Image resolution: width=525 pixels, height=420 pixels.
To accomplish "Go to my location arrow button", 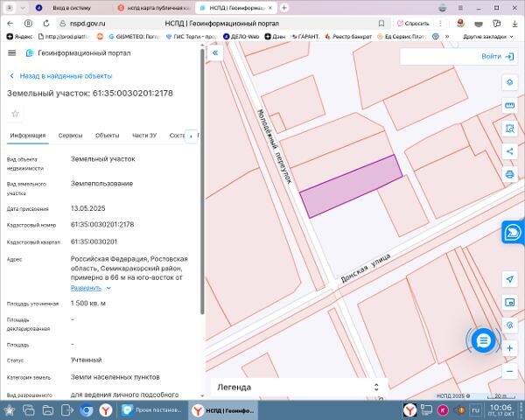I will (x=509, y=279).
